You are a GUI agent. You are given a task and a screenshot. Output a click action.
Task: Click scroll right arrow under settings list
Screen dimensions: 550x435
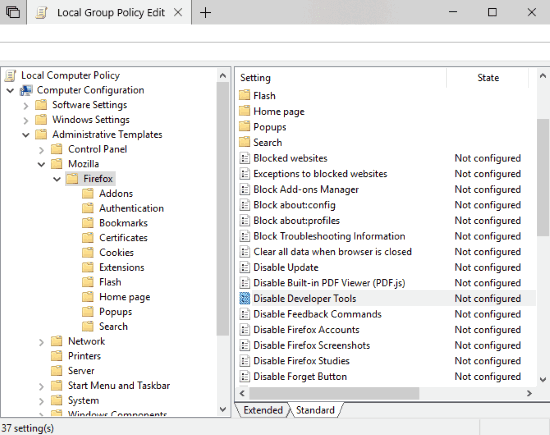tap(529, 393)
